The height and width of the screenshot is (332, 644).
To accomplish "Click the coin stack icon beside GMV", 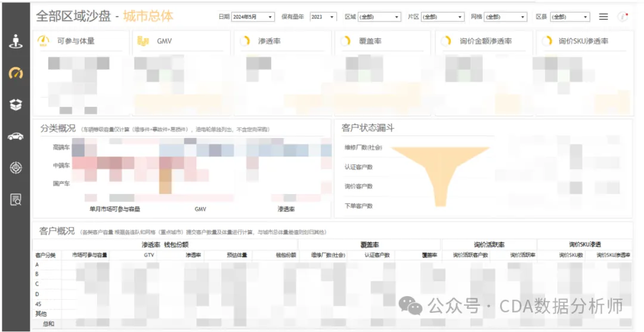I will coord(143,41).
